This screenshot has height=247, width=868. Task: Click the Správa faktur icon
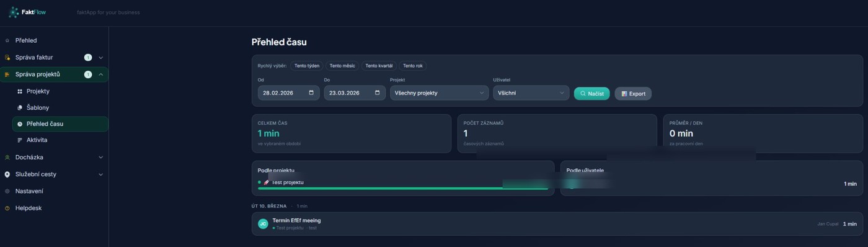(x=7, y=57)
